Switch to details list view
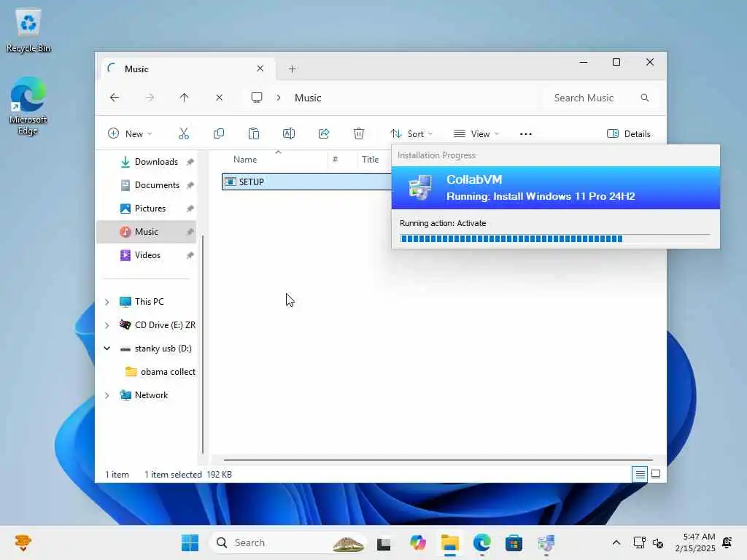 tap(640, 474)
